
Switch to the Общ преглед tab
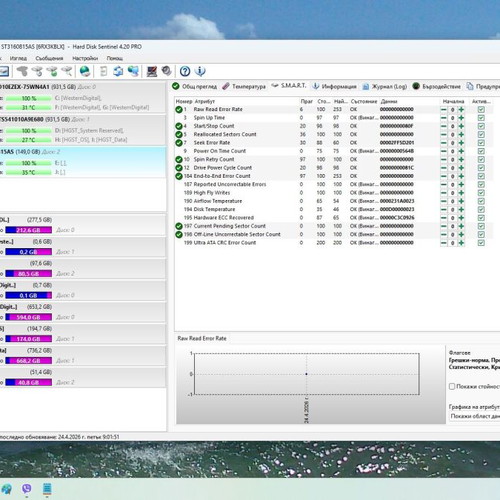click(195, 86)
